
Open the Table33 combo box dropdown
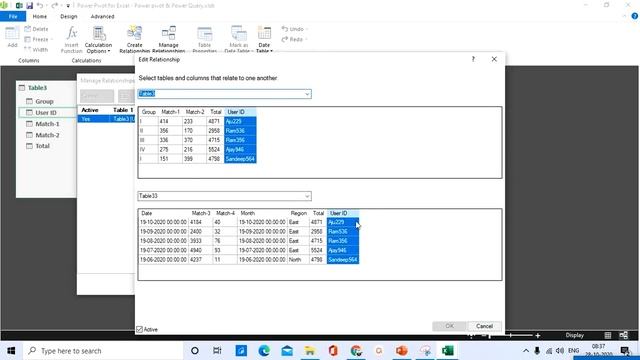pos(307,196)
